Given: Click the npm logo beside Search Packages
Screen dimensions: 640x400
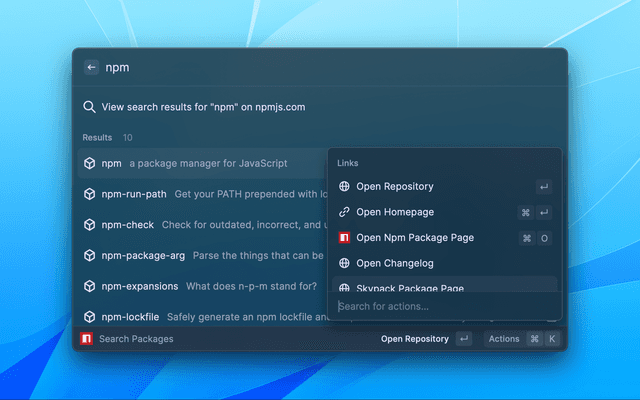Looking at the screenshot, I should [87, 339].
